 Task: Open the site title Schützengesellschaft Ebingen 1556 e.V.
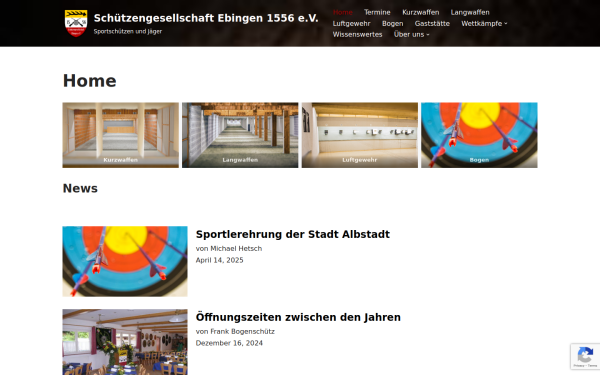206,18
